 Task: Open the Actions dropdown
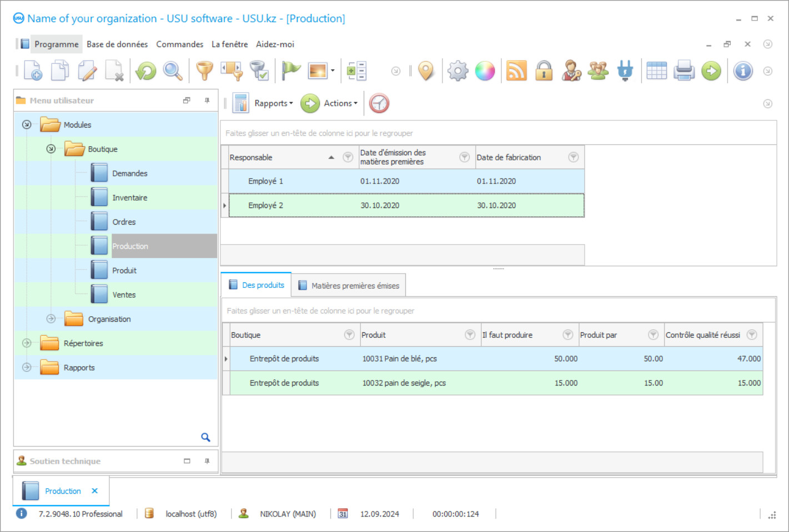340,103
